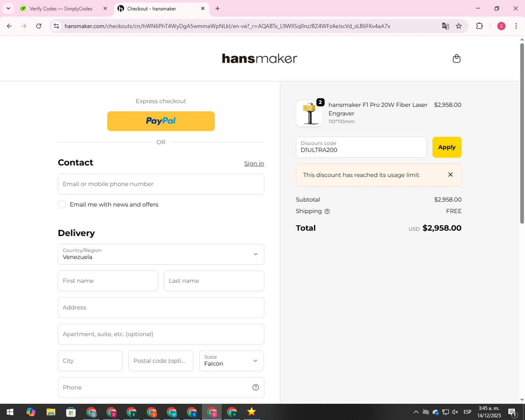View site information icon in address bar
The image size is (525, 420).
pyautogui.click(x=56, y=26)
